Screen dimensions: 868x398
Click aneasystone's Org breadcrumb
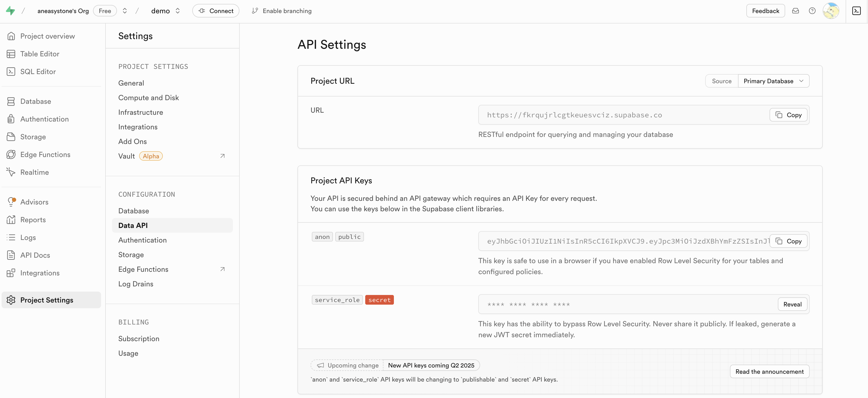[63, 11]
